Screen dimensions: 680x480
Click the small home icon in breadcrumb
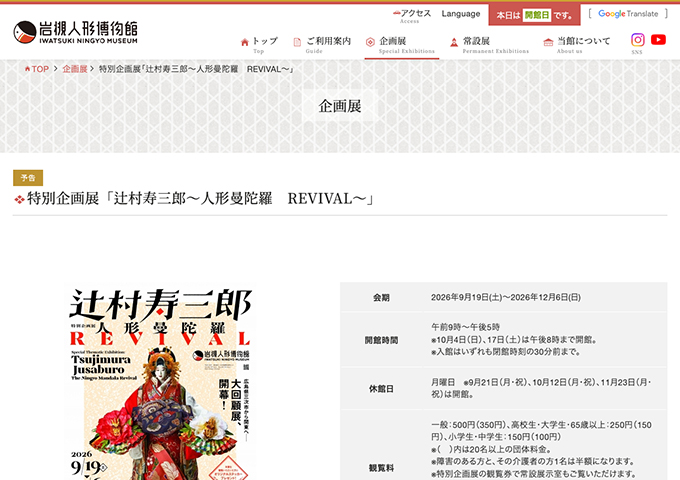point(27,69)
